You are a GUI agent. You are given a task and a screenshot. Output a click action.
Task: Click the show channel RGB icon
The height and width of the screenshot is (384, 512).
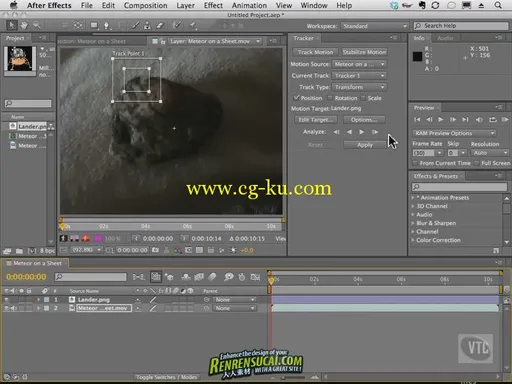[177, 250]
